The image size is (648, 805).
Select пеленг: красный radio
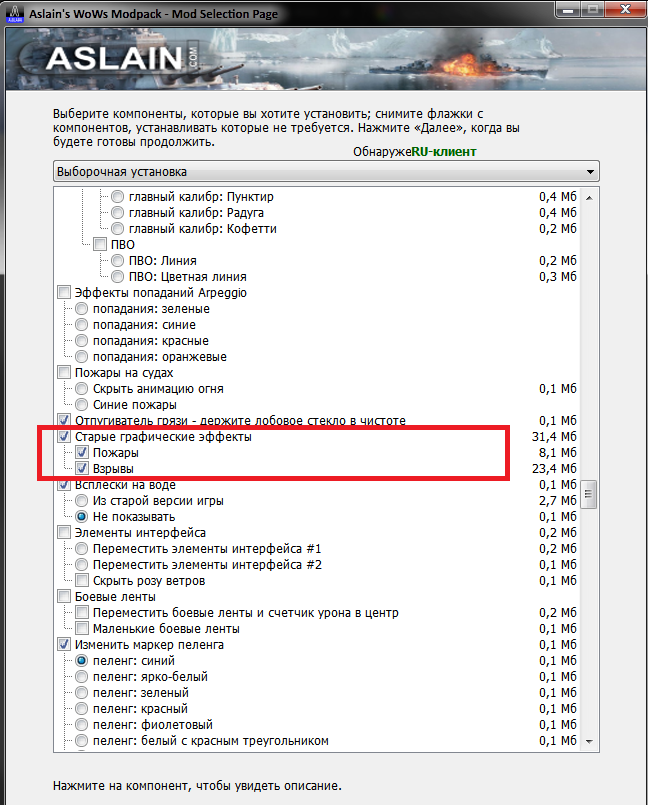coord(82,708)
